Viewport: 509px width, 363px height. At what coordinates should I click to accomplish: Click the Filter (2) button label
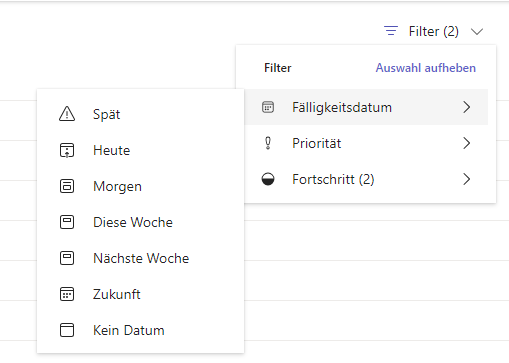tap(434, 32)
